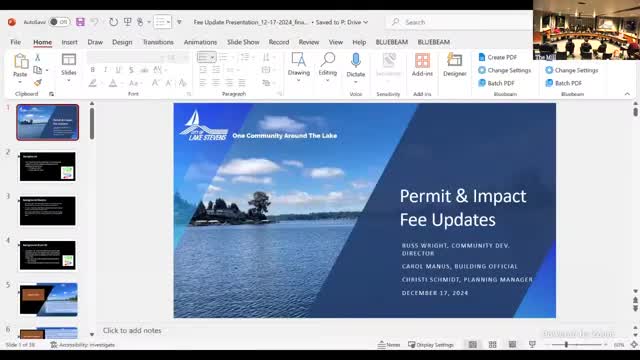The height and width of the screenshot is (360, 640).
Task: Select slide 3 thumbnail
Action: pos(48,211)
